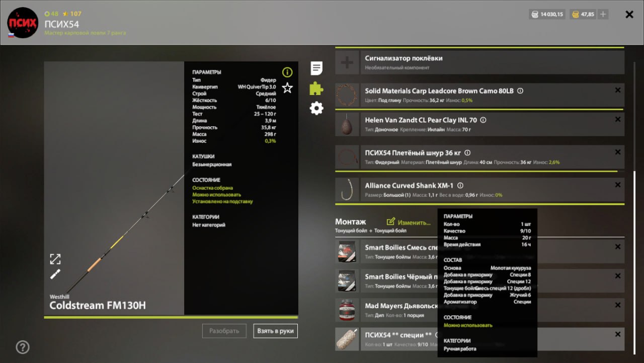Expand the rod preview to fullscreen
Image resolution: width=644 pixels, height=363 pixels.
(x=55, y=259)
